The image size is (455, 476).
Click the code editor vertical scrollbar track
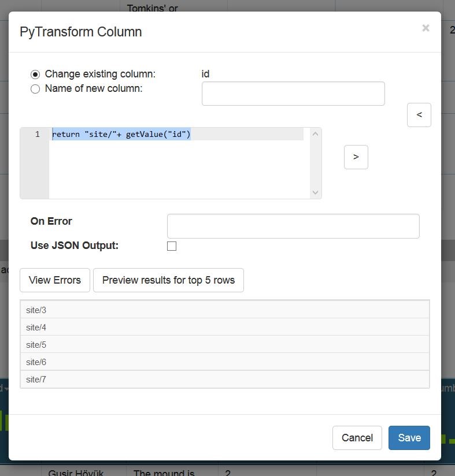pos(315,163)
